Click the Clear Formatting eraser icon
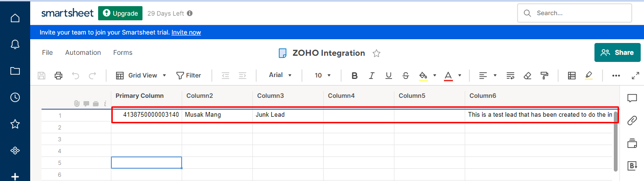This screenshot has height=181, width=644. [527, 75]
